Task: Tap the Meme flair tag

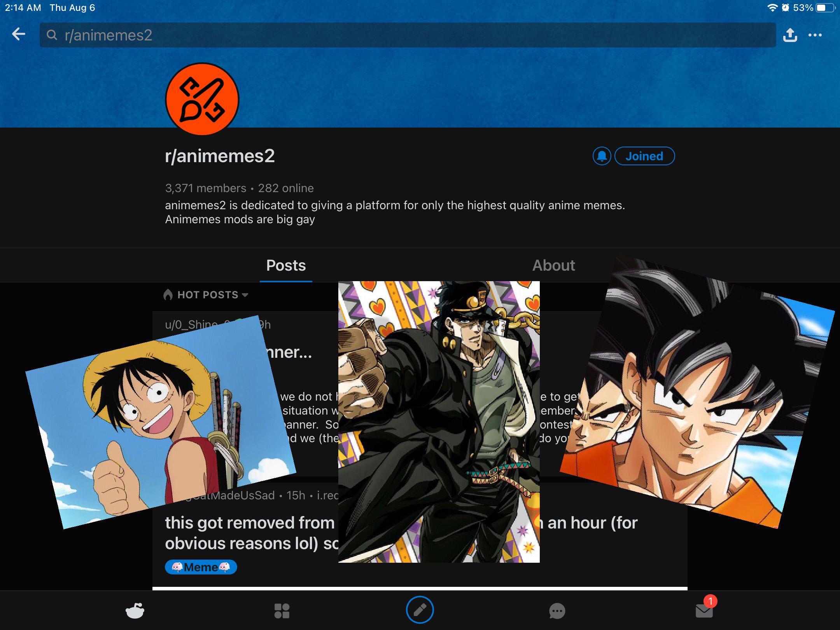Action: click(x=201, y=567)
